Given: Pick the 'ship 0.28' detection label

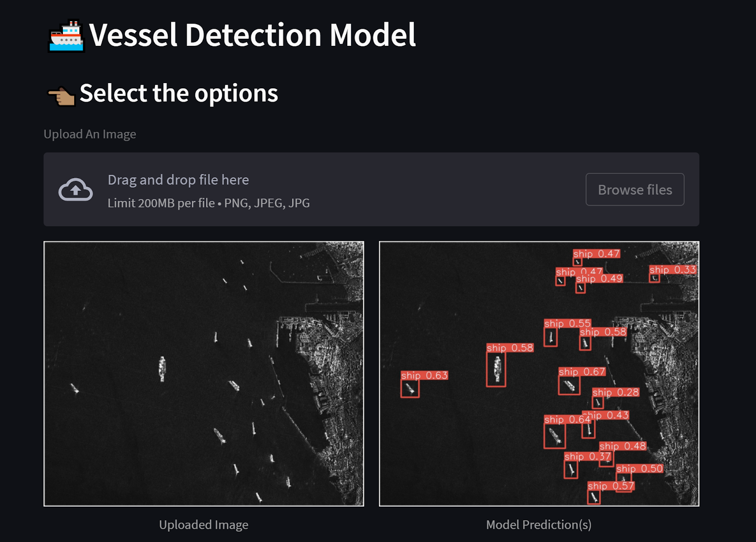Looking at the screenshot, I should coord(616,393).
